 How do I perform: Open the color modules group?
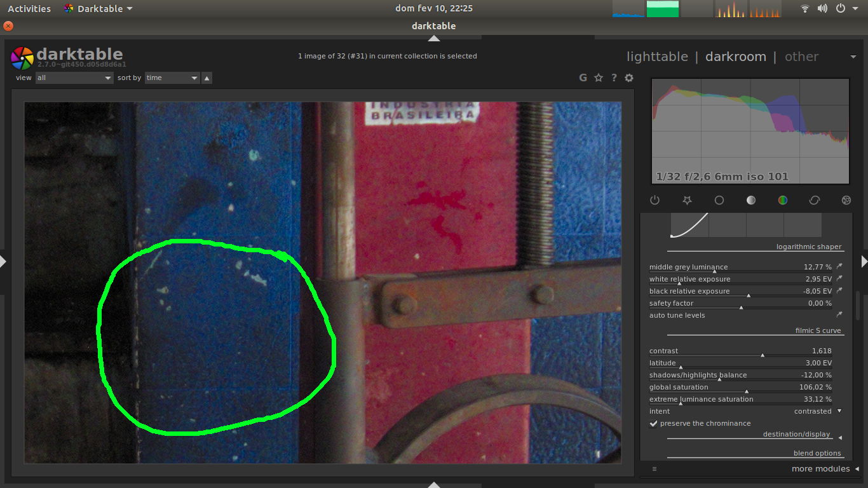pos(783,200)
